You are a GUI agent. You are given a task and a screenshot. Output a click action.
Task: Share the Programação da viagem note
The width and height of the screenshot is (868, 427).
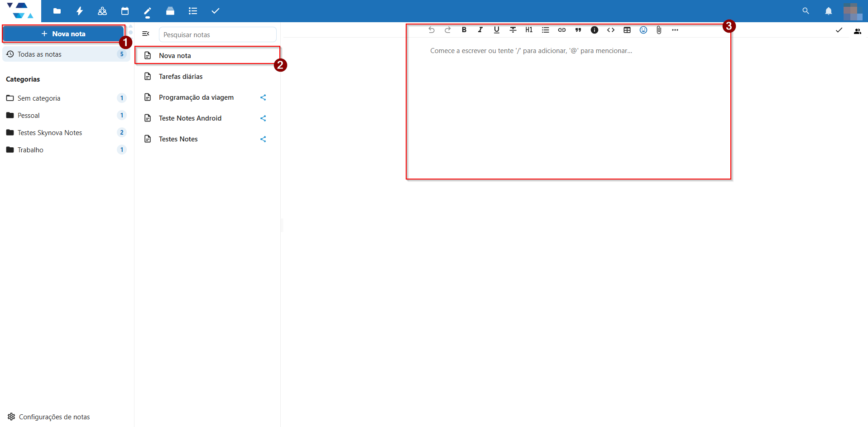(263, 97)
